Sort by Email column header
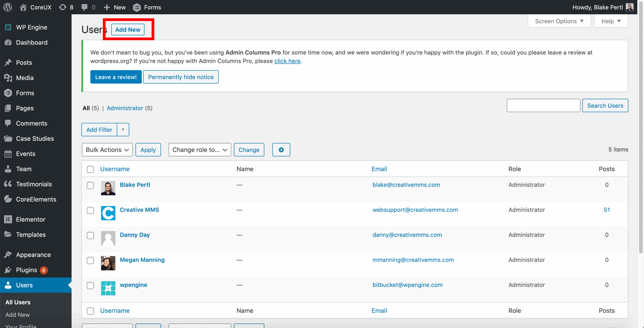 pos(379,169)
